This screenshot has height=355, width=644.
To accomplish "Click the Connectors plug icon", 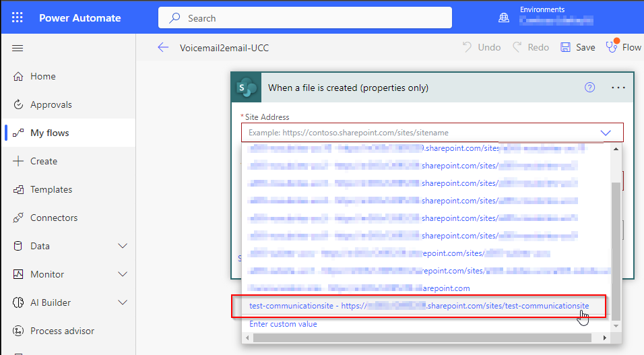I will tap(18, 218).
